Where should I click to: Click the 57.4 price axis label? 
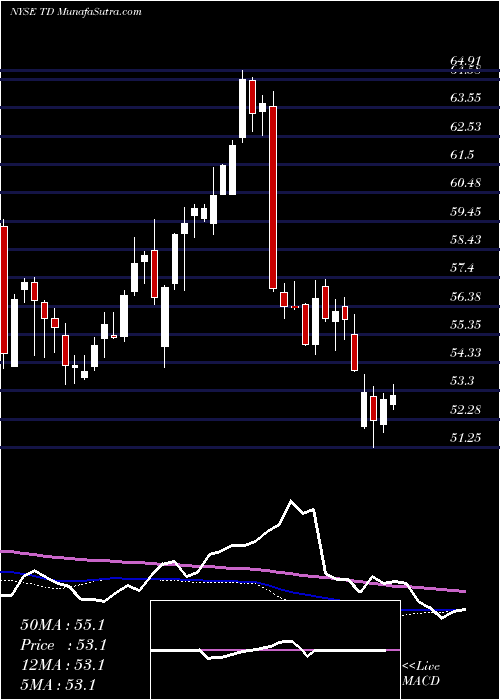[462, 268]
